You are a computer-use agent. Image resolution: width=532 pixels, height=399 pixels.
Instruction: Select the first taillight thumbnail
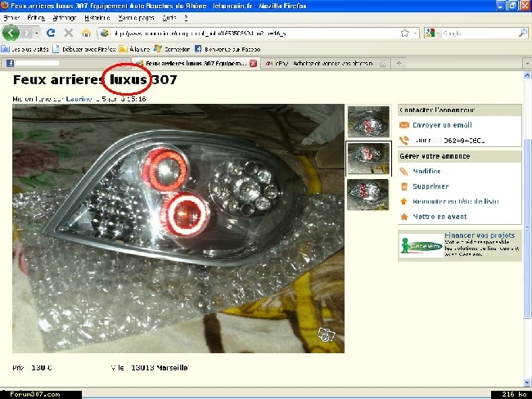click(x=368, y=121)
